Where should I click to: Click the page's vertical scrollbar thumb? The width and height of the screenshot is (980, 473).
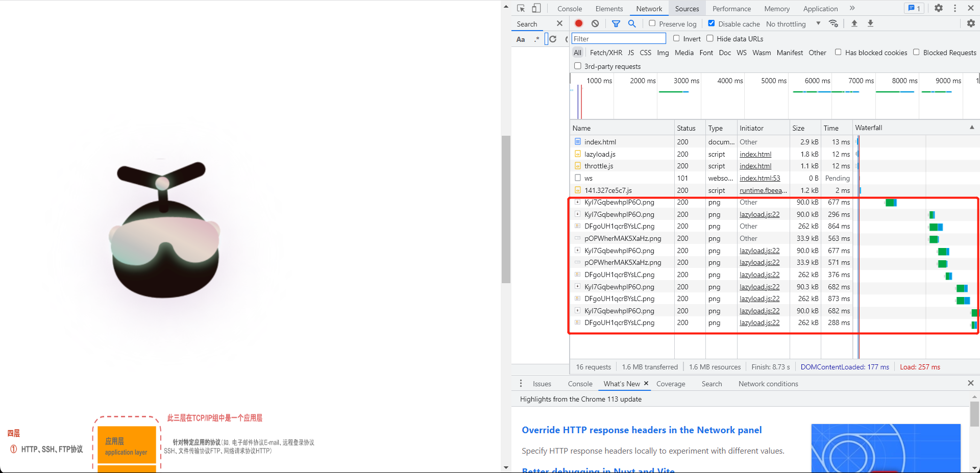pos(506,209)
